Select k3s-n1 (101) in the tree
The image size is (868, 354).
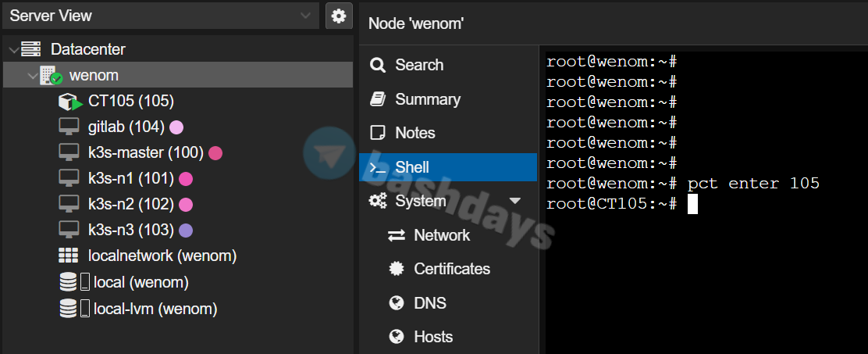pos(130,179)
